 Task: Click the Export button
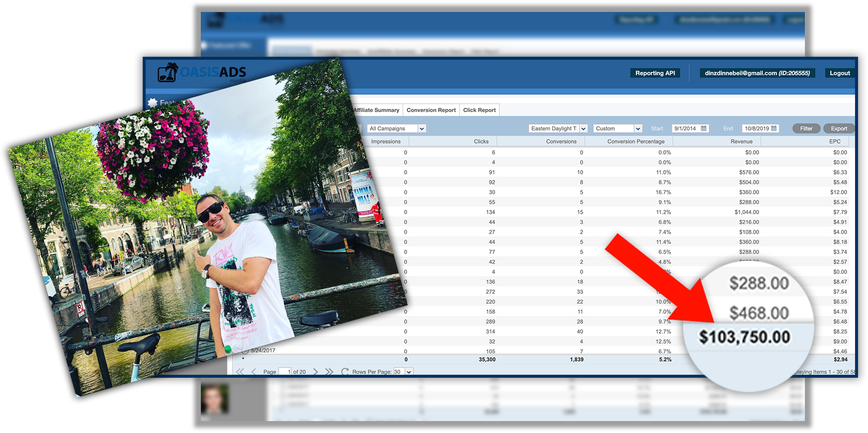point(839,128)
